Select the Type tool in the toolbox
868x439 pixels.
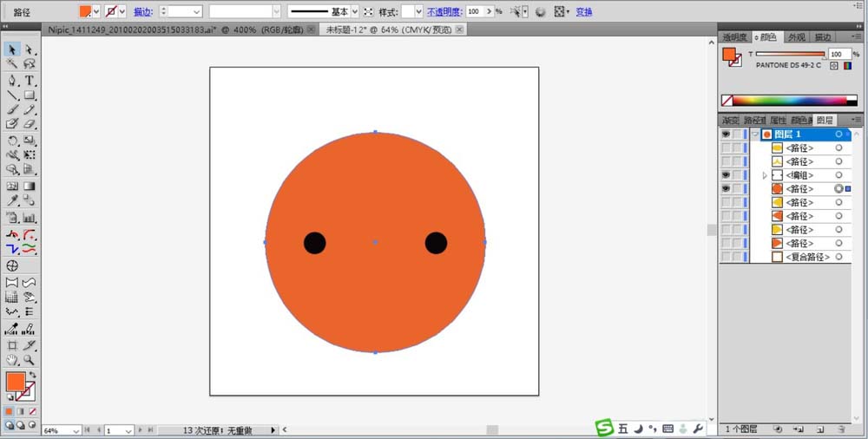(x=30, y=80)
